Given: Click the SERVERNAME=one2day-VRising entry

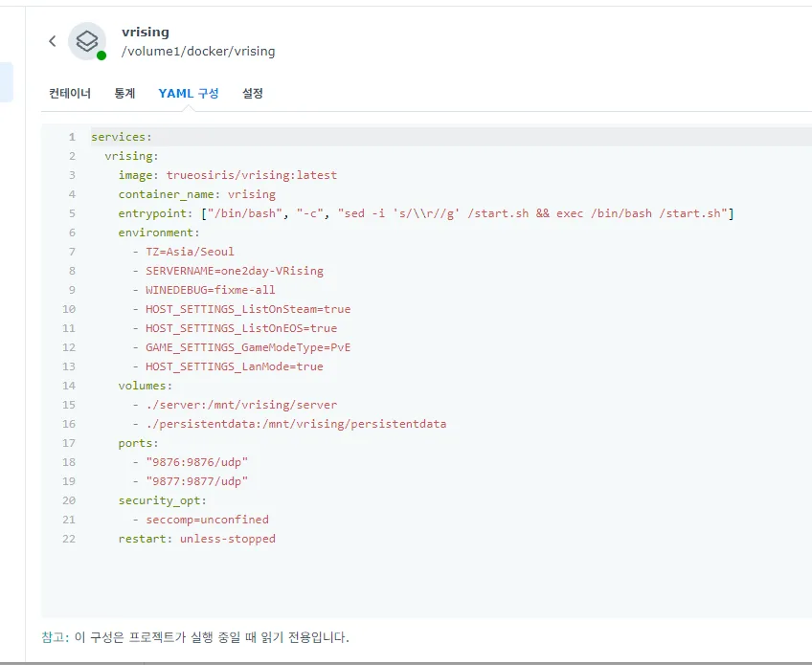Looking at the screenshot, I should 234,271.
